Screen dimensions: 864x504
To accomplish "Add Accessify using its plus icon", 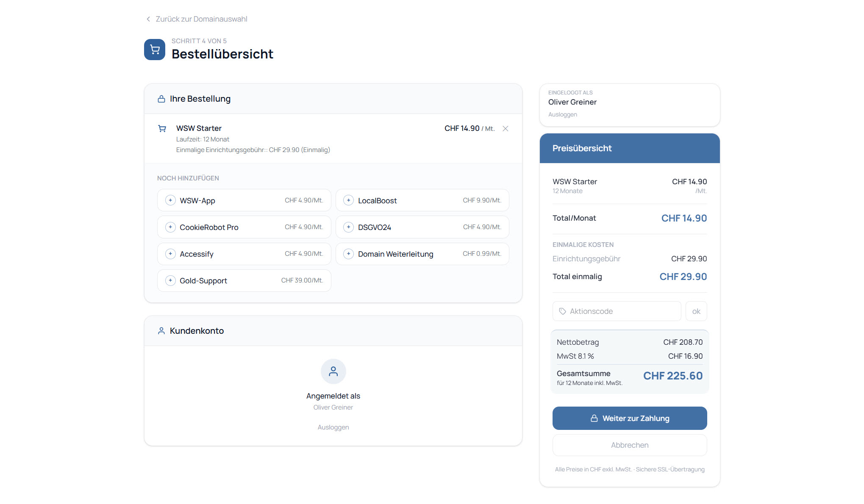I will [170, 254].
